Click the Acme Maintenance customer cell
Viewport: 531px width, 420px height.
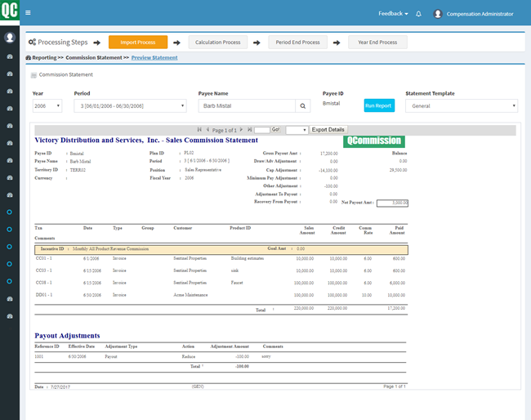tap(190, 295)
